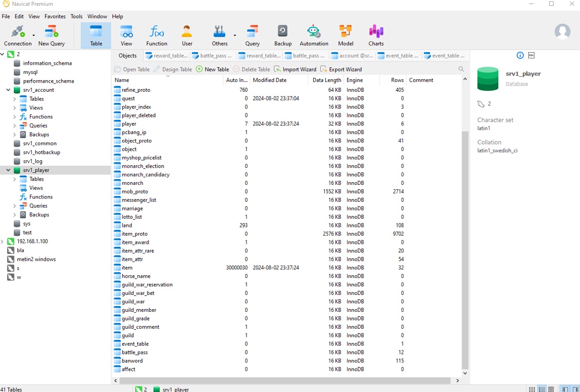Click the Import Wizard button

[295, 70]
